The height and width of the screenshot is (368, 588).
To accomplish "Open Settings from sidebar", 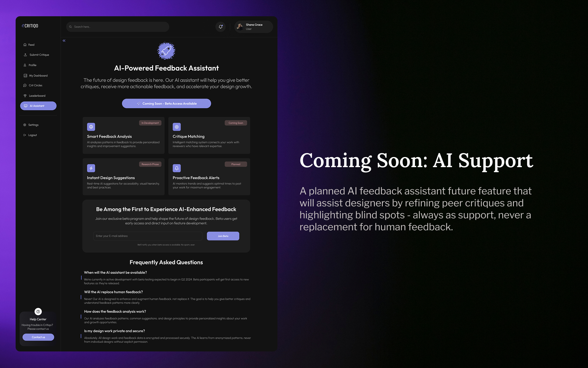I will point(33,125).
